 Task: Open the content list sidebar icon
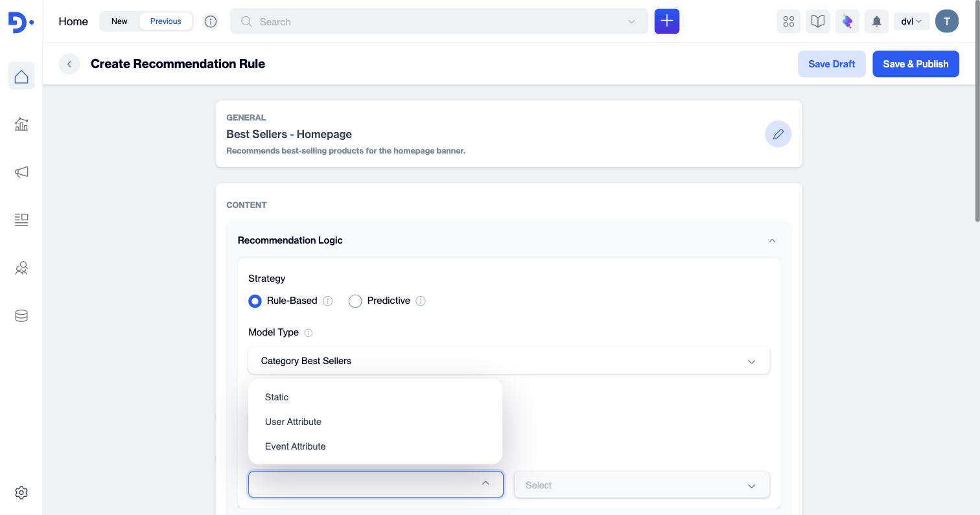[x=21, y=220]
